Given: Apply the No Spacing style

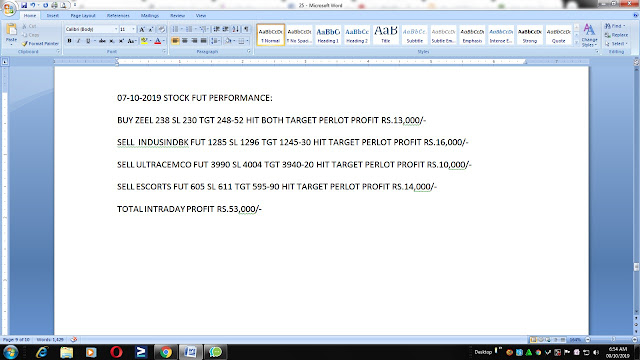Looking at the screenshot, I should [x=299, y=35].
